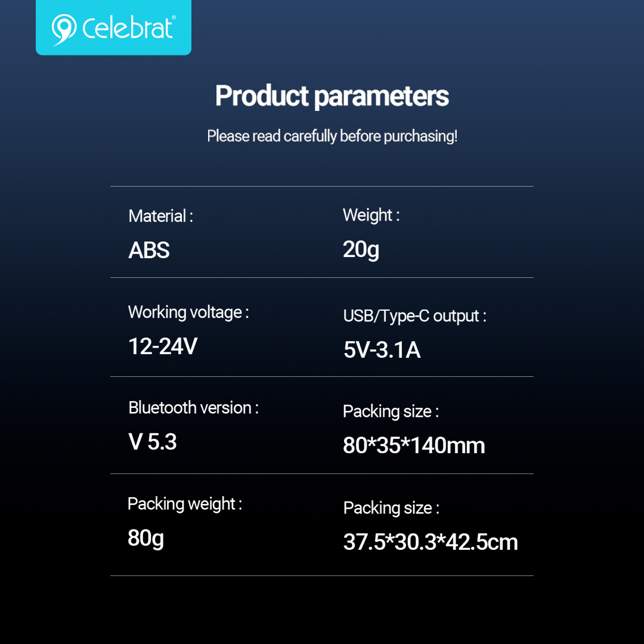Select the 20g weight value
Viewport: 644px width, 644px height.
tap(361, 250)
